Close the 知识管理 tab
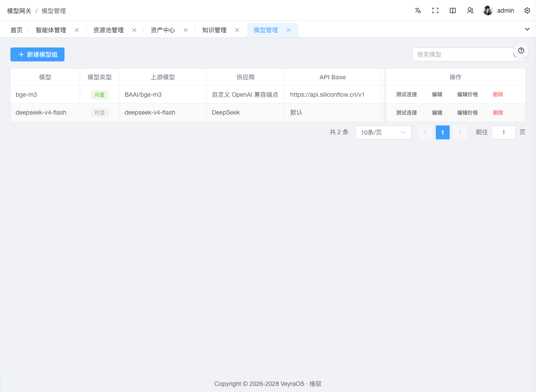Screen dimensions: 536x392 pos(237,30)
